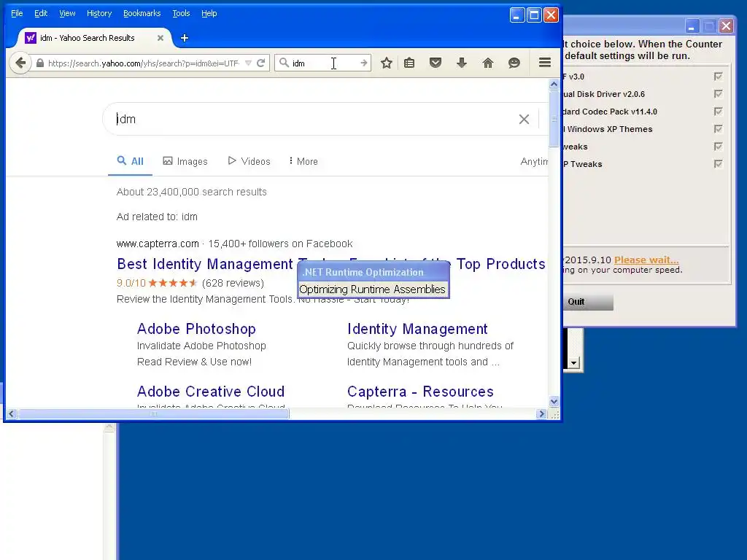
Task: Click the About 23,400,000 search results text
Action: (x=192, y=192)
